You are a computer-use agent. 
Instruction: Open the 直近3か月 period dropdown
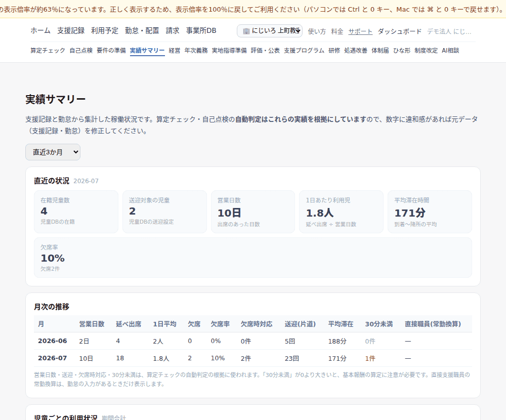pos(53,152)
